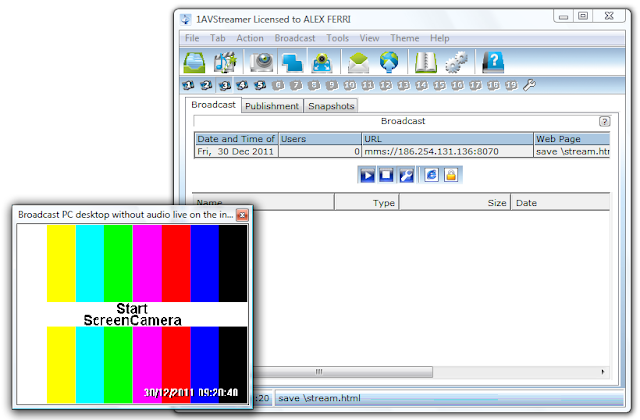The width and height of the screenshot is (640, 420).
Task: Select grayed numbered tab icon 19
Action: click(x=511, y=85)
